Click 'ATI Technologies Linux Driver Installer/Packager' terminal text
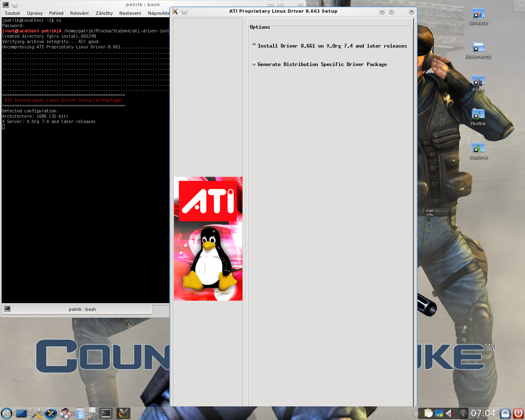525x420 pixels. click(x=64, y=100)
